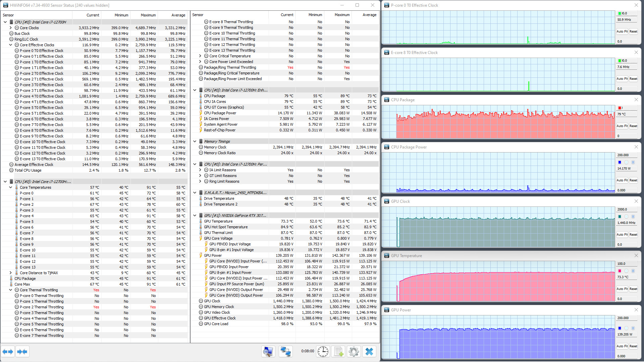644x362 pixels.
Task: Click the Maximum column header in left pane
Action: coord(148,15)
